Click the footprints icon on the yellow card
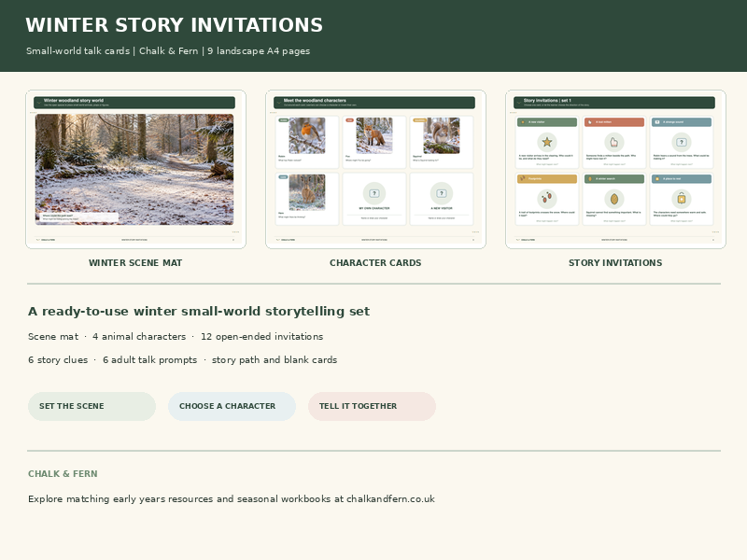 click(x=547, y=199)
